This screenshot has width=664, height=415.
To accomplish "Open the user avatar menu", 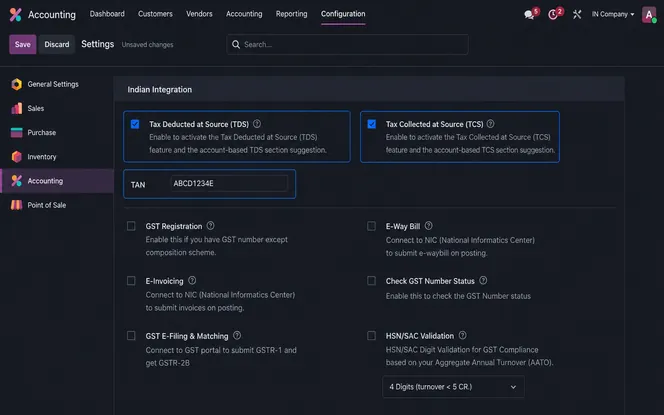I will [x=649, y=14].
